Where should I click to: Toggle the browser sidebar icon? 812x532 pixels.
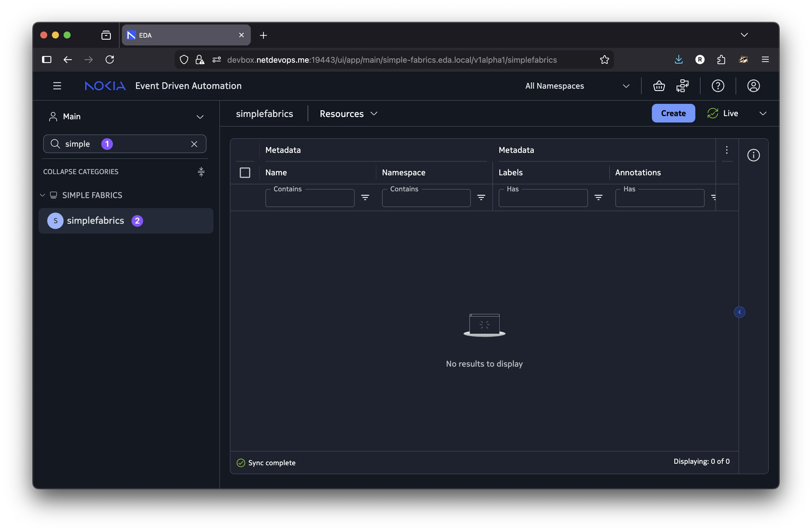[x=47, y=60]
